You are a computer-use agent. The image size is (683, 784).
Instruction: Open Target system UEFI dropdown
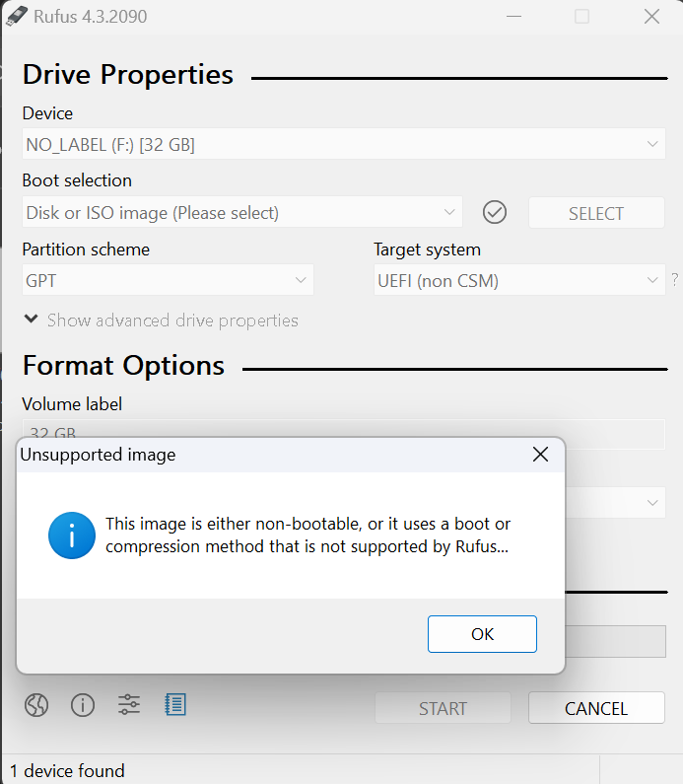[519, 280]
